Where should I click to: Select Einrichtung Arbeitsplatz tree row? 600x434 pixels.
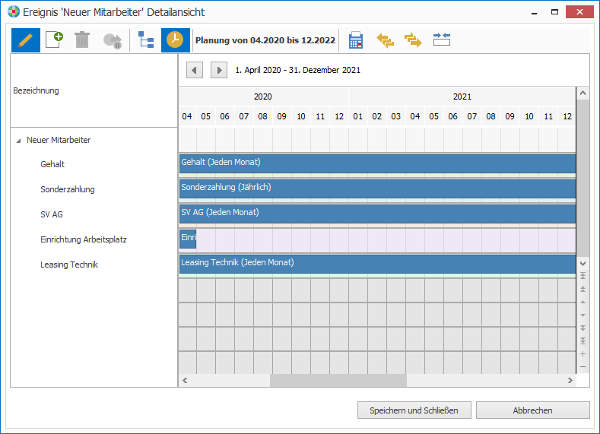coord(83,240)
